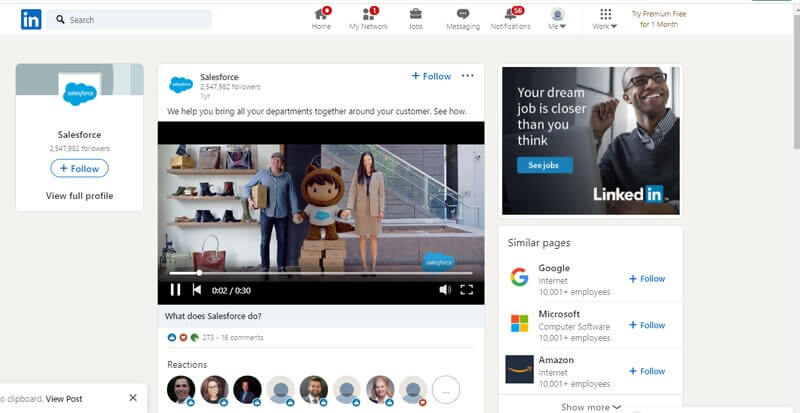
Task: Restart video with skip-to-start icon
Action: pos(196,290)
